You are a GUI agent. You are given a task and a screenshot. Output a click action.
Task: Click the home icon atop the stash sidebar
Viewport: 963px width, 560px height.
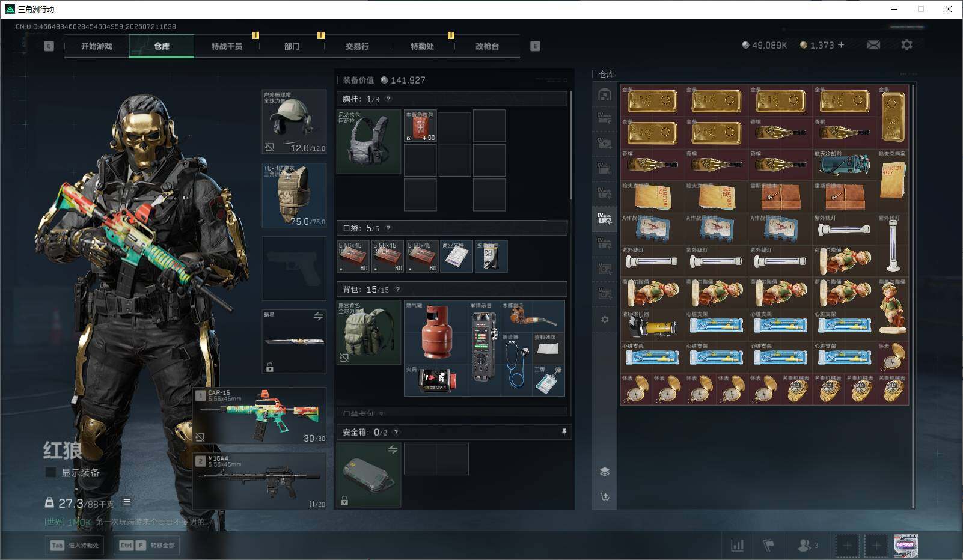605,94
